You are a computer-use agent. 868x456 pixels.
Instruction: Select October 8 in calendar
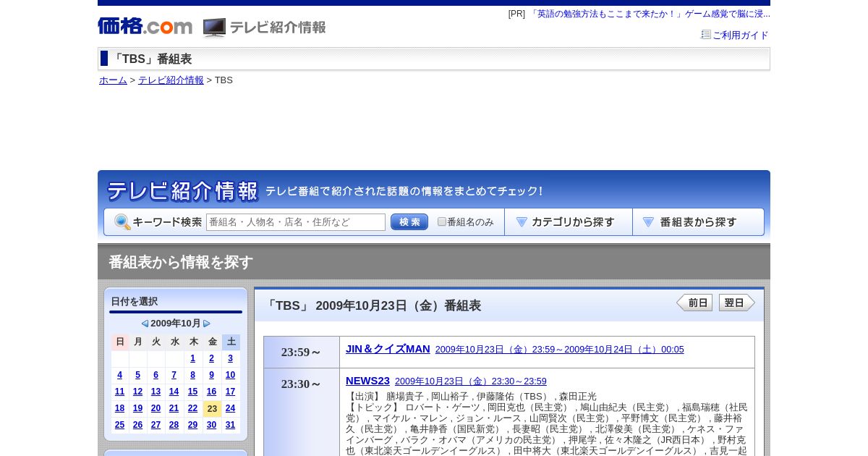192,375
